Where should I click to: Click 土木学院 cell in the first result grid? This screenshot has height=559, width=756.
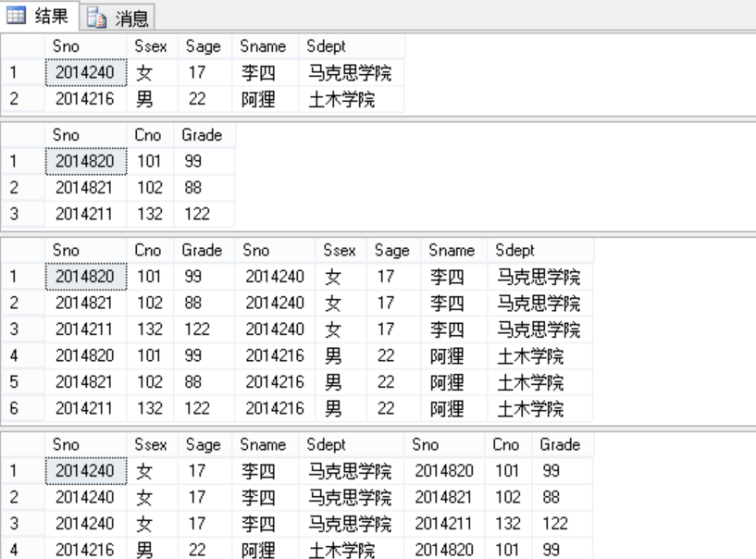point(352,99)
